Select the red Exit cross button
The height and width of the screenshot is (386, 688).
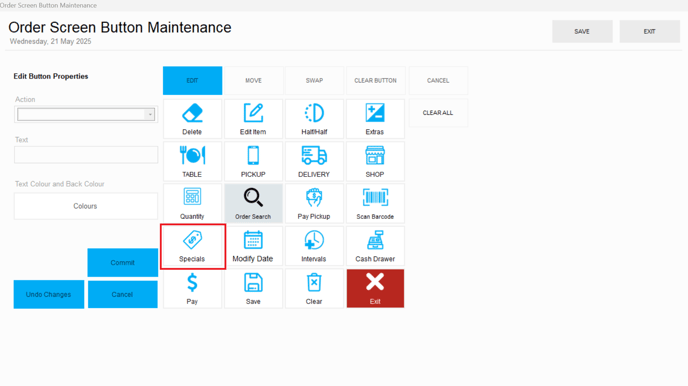[375, 289]
